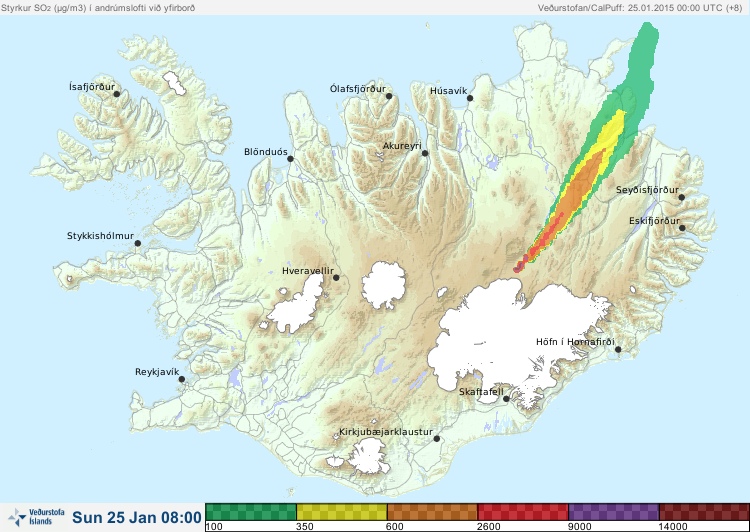Click the Veðurstofa Íslands logo
The width and height of the screenshot is (750, 532).
point(37,517)
